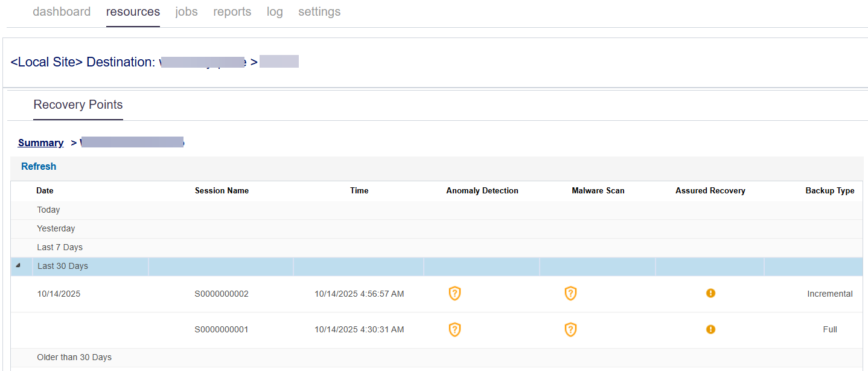Viewport: 868px width, 371px height.
Task: Switch to the jobs tab
Action: click(x=187, y=12)
